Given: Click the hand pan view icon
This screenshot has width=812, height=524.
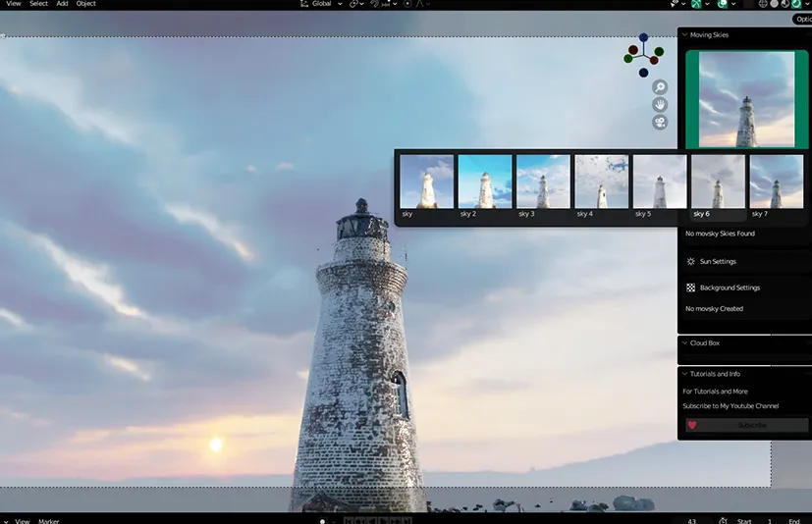Looking at the screenshot, I should pos(660,104).
